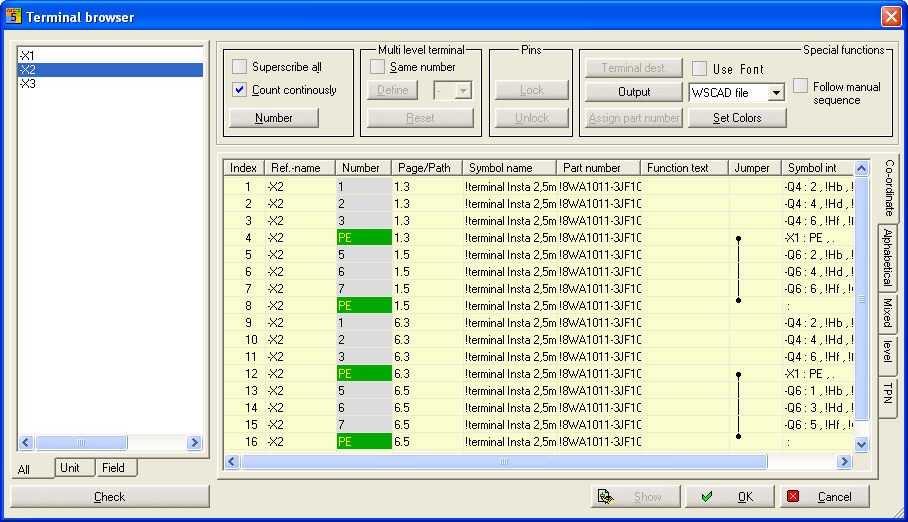
Task: Click the '-Q6 : 2' symbol cell in row 5
Action: click(x=818, y=254)
